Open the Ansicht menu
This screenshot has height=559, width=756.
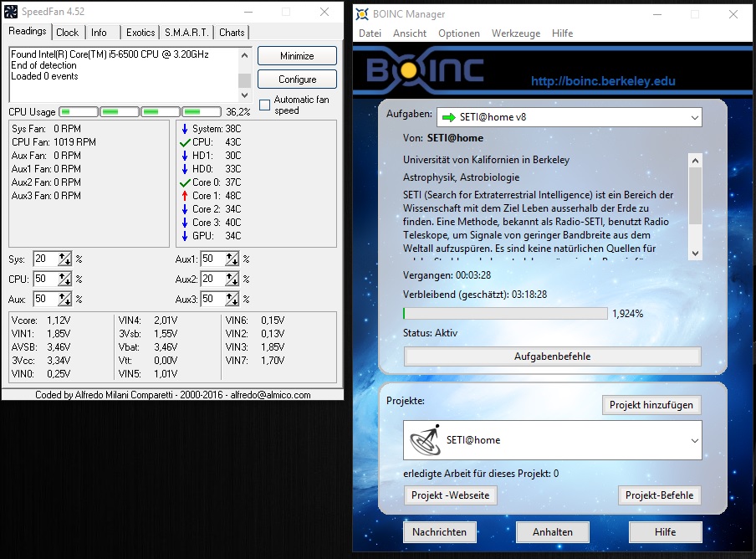pos(409,33)
